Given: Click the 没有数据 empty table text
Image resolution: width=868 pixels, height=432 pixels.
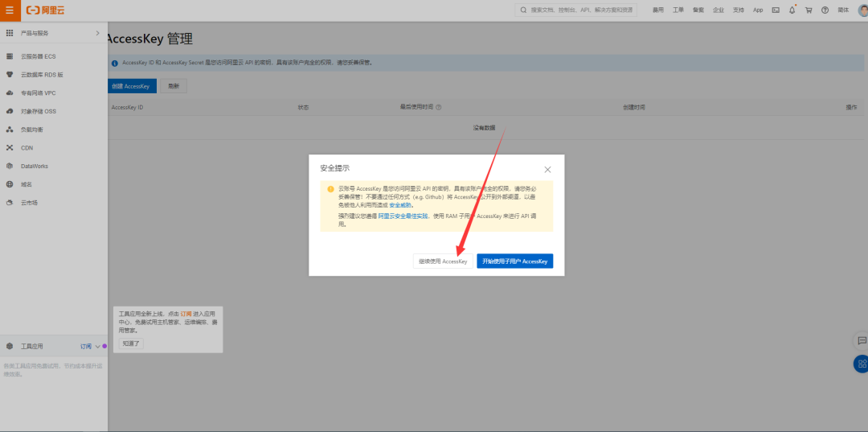Looking at the screenshot, I should pos(484,128).
